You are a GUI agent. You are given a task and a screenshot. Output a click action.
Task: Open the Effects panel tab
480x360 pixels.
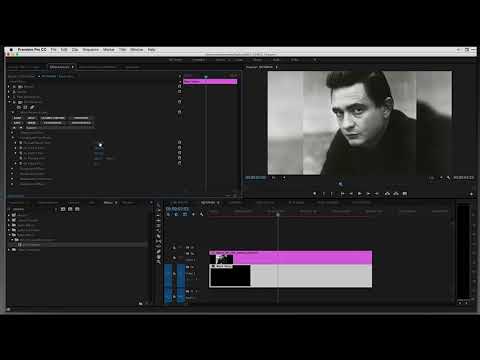tap(108, 203)
